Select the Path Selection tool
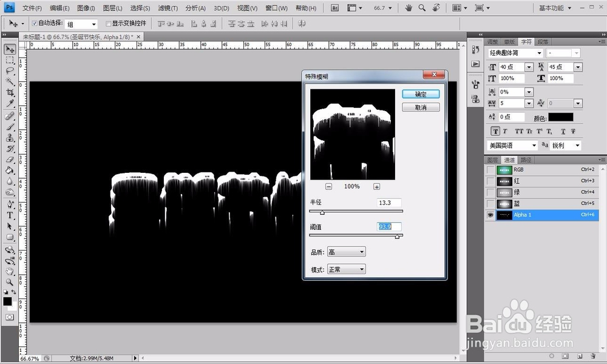This screenshot has width=607, height=364. point(10,226)
